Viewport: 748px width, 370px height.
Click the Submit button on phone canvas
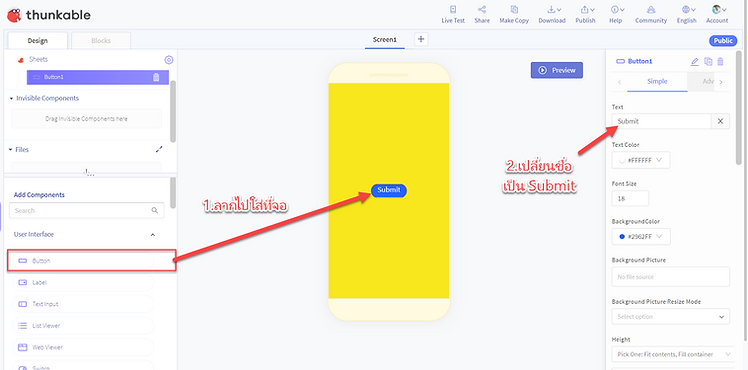[389, 190]
